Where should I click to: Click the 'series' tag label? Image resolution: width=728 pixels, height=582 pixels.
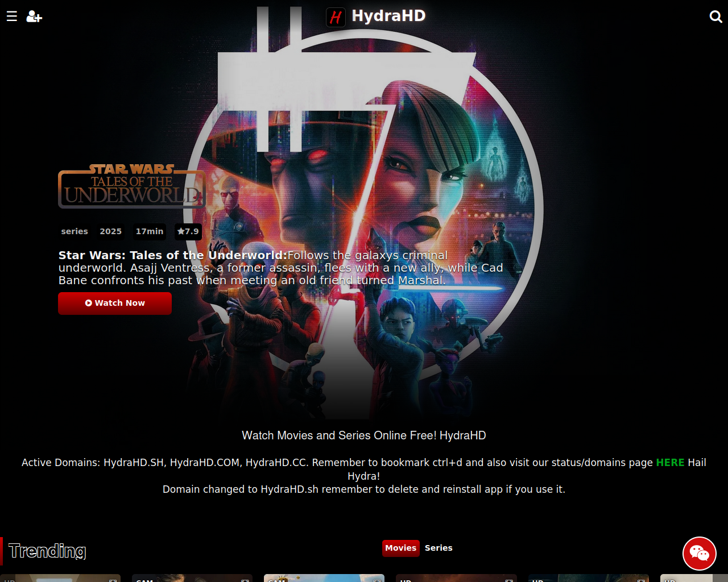75,231
